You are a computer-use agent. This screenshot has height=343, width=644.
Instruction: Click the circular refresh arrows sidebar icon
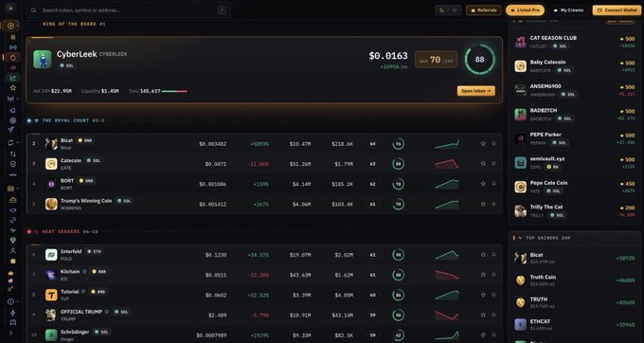[x=10, y=142]
